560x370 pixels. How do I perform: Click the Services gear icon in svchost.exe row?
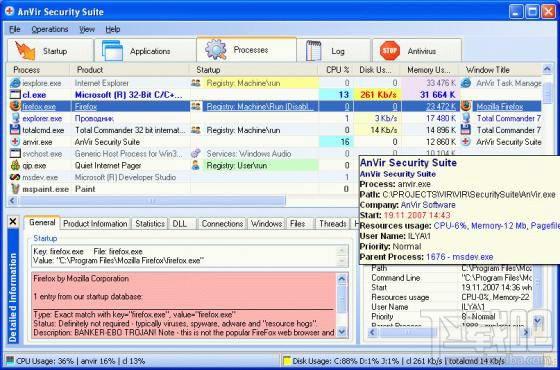(196, 154)
